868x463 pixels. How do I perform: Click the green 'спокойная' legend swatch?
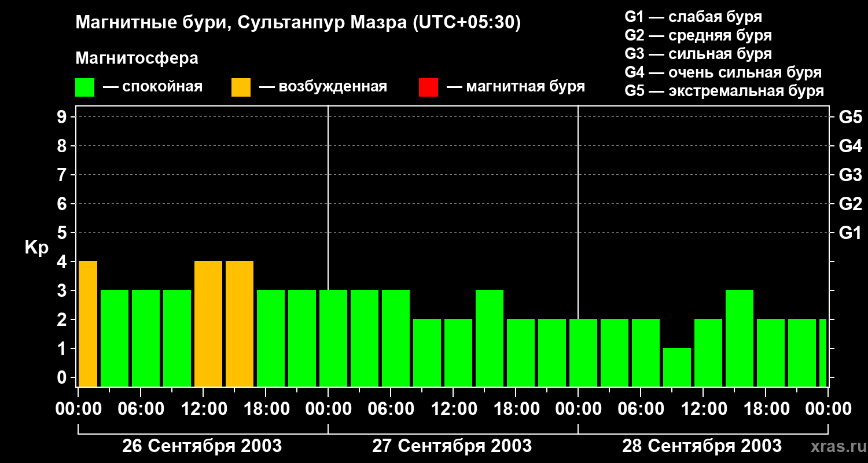tap(84, 87)
